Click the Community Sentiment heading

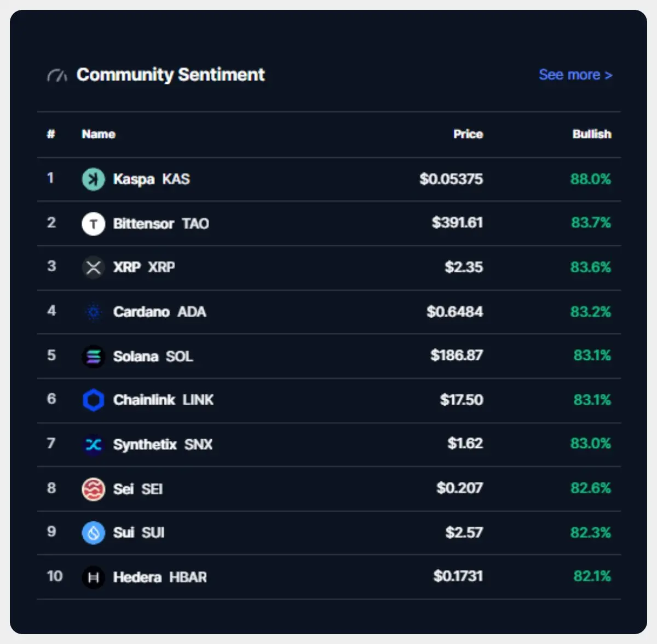click(x=171, y=74)
